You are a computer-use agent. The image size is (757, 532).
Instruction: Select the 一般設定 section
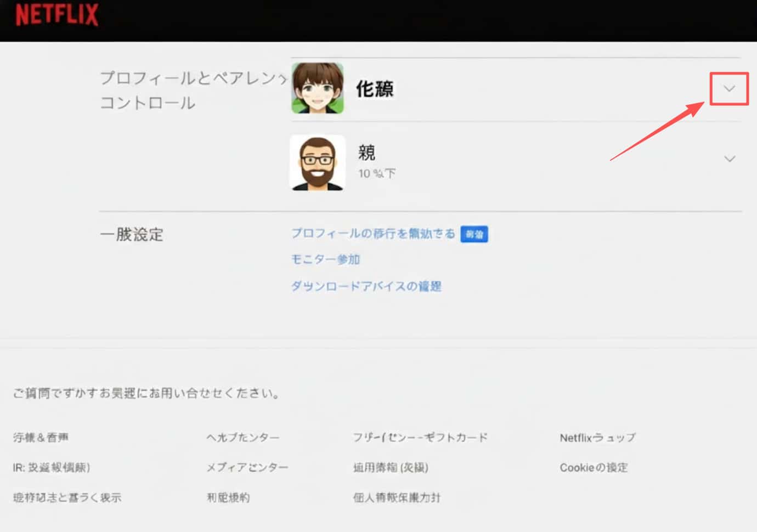click(132, 235)
